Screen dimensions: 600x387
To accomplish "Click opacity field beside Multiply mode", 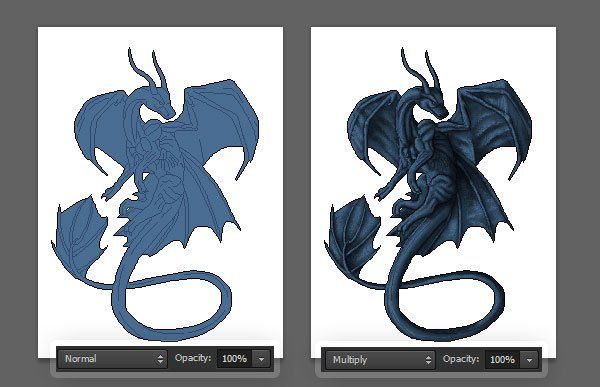I will click(x=502, y=359).
